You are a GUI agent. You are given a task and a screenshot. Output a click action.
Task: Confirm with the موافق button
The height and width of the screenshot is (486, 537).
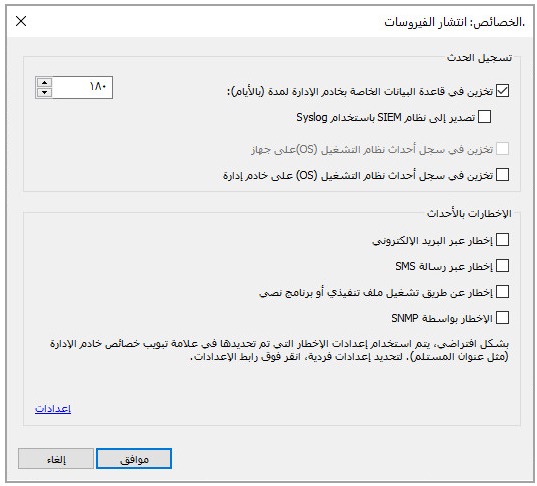click(134, 459)
